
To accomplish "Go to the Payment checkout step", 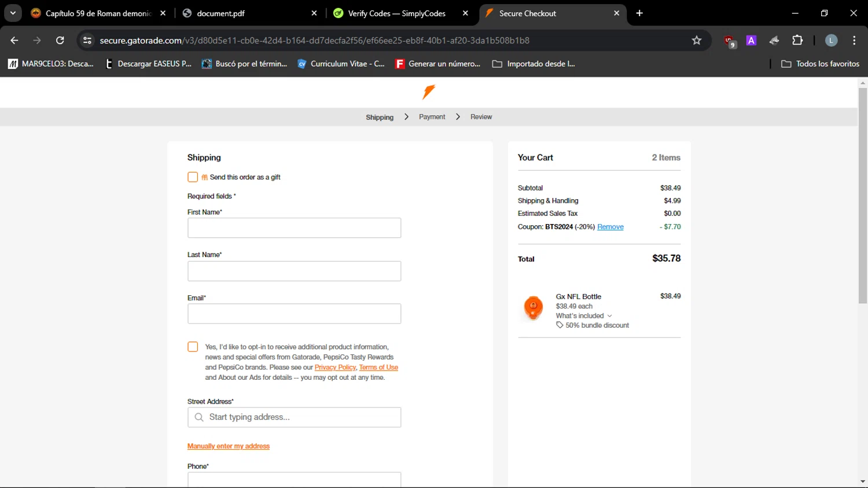I will 432,117.
